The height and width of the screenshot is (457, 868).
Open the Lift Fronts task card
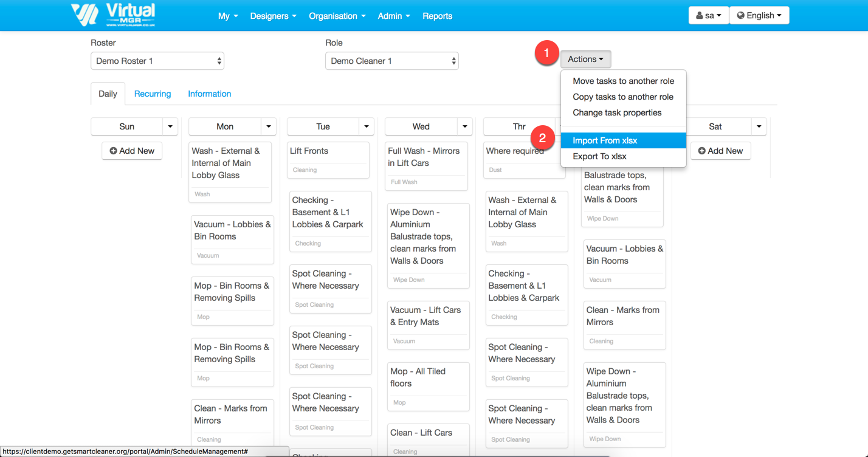click(x=328, y=159)
